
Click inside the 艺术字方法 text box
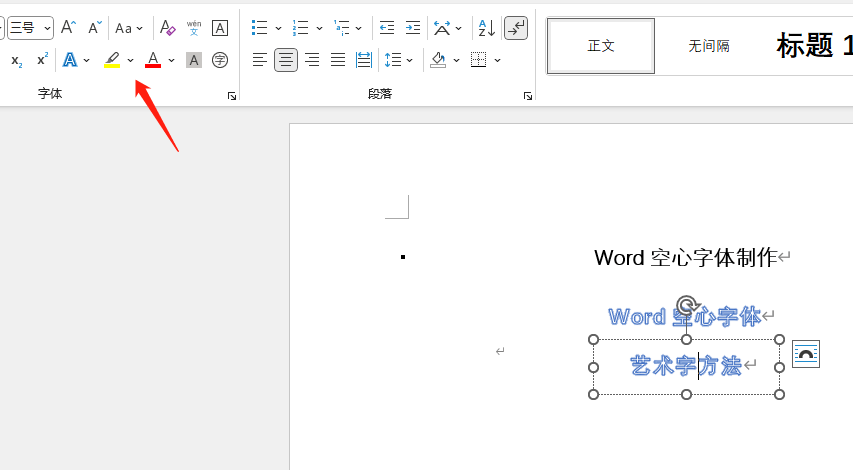tap(686, 366)
